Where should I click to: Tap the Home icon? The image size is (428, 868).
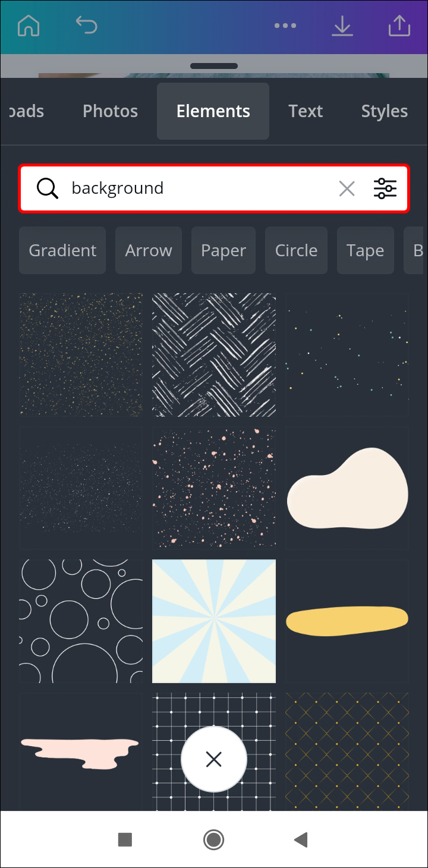(x=28, y=26)
